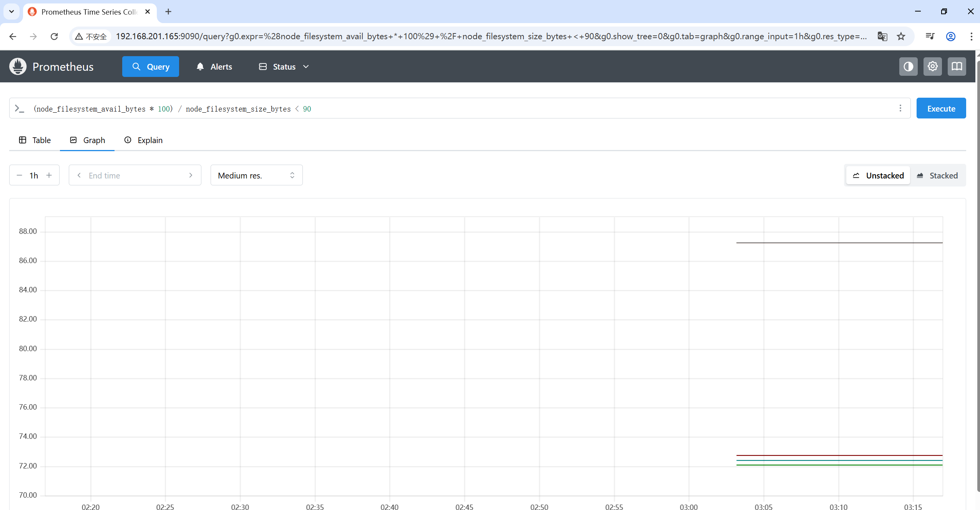The height and width of the screenshot is (510, 980).
Task: Expand the Status dropdown menu
Action: pos(284,67)
